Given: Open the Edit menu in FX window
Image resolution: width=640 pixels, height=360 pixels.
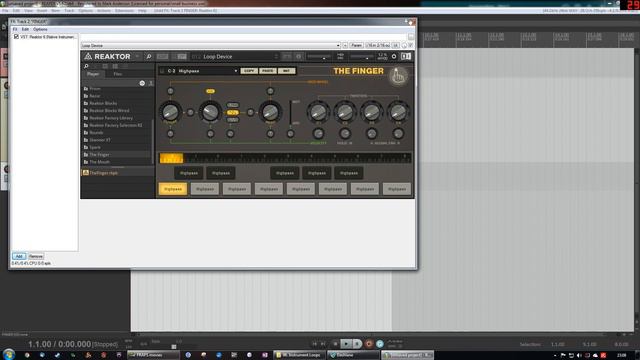Looking at the screenshot, I should coord(25,29).
